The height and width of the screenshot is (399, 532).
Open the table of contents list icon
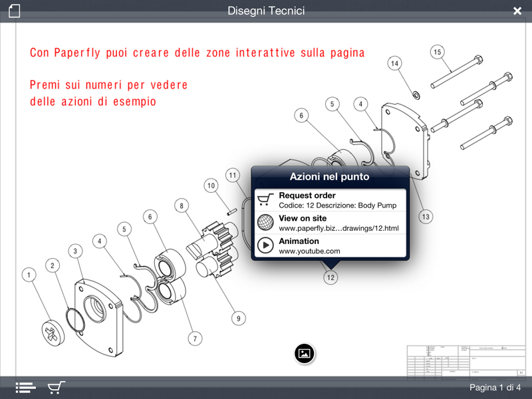[x=25, y=387]
